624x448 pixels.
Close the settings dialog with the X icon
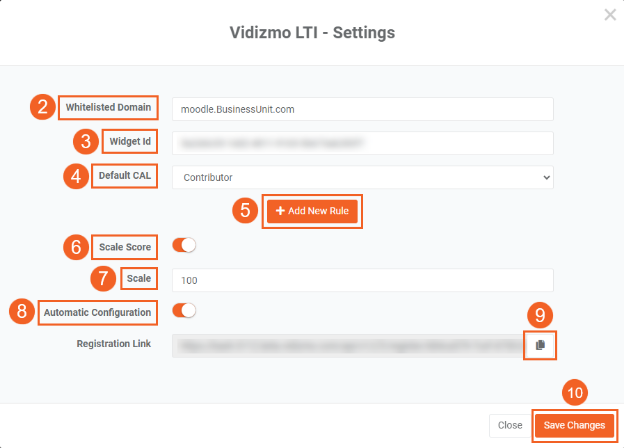610,15
